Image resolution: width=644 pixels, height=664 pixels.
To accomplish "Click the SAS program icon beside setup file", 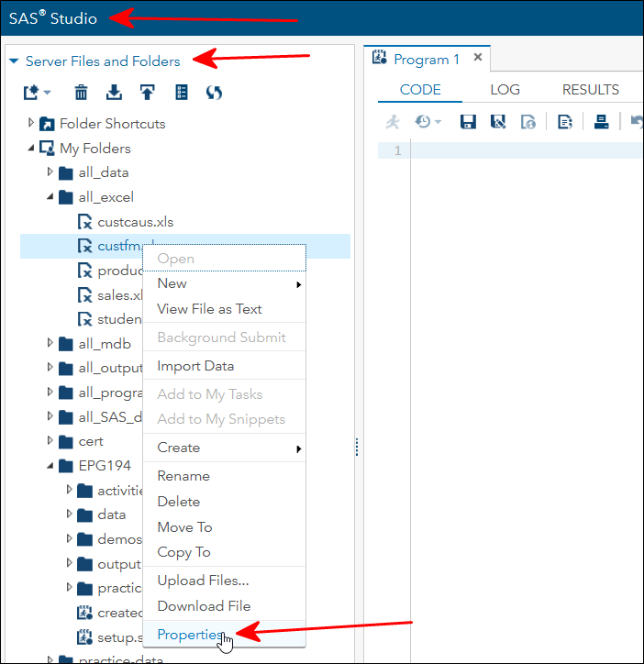I will click(84, 637).
